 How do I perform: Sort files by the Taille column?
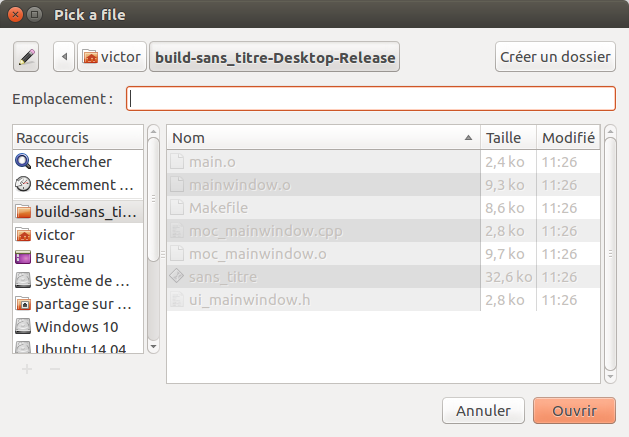(x=507, y=138)
